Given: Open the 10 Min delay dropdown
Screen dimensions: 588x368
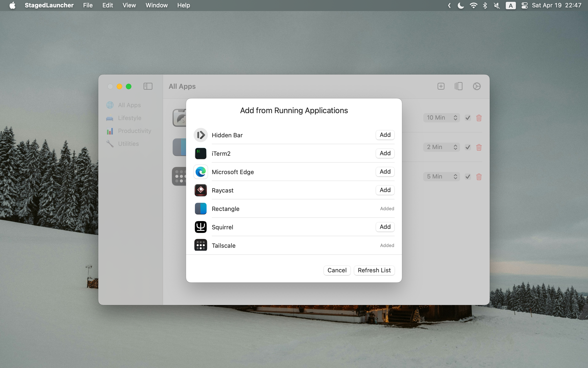Looking at the screenshot, I should click(x=441, y=118).
